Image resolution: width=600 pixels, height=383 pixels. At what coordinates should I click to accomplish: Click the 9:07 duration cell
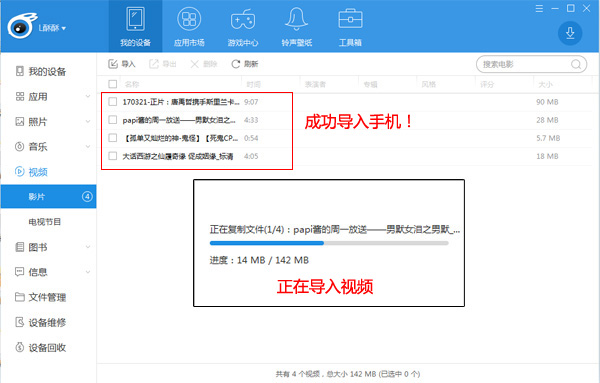251,102
